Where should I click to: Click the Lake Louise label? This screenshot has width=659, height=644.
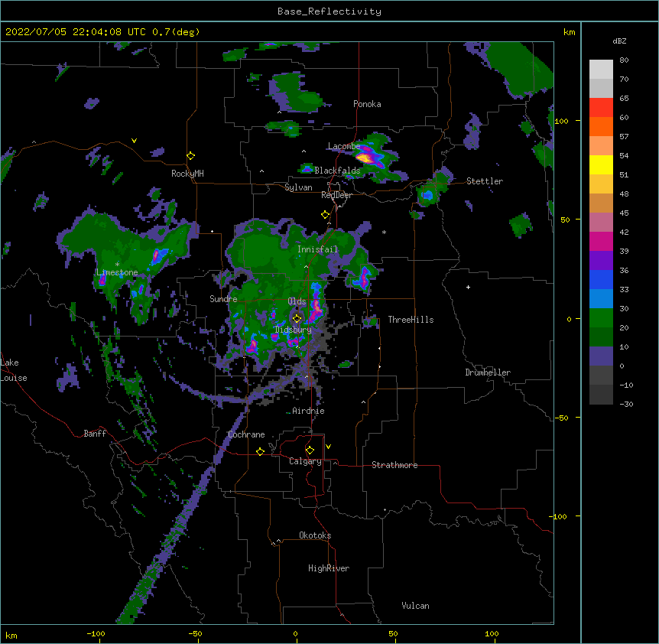coord(14,370)
